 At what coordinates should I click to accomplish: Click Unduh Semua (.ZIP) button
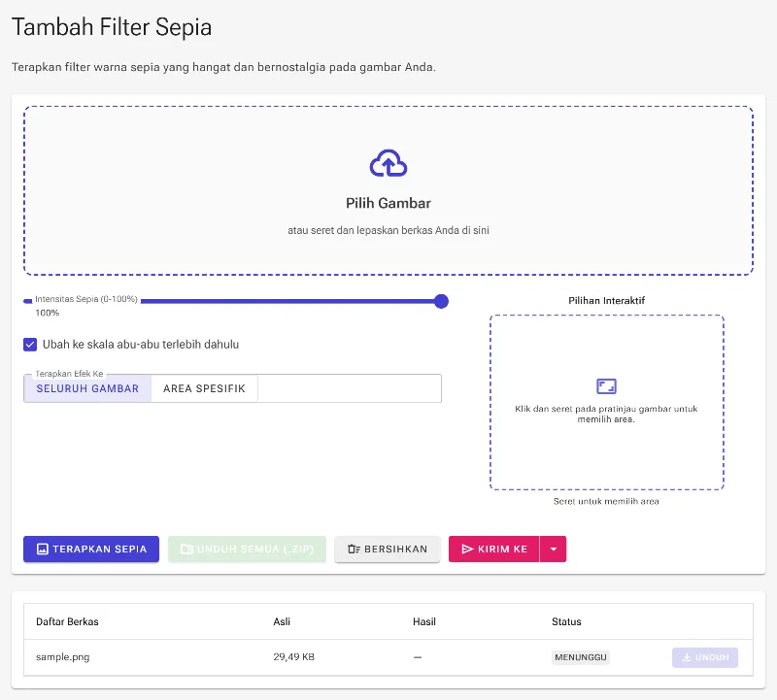coord(247,549)
